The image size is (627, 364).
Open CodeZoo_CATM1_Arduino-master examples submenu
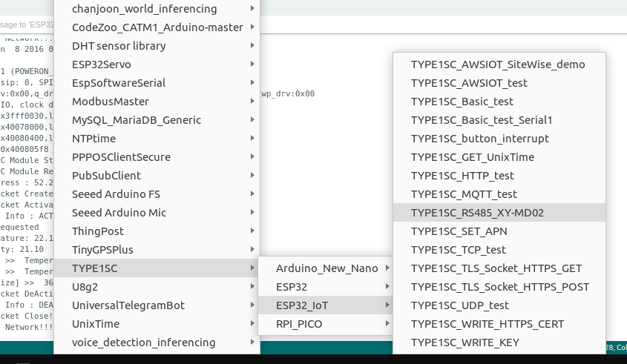pyautogui.click(x=157, y=27)
